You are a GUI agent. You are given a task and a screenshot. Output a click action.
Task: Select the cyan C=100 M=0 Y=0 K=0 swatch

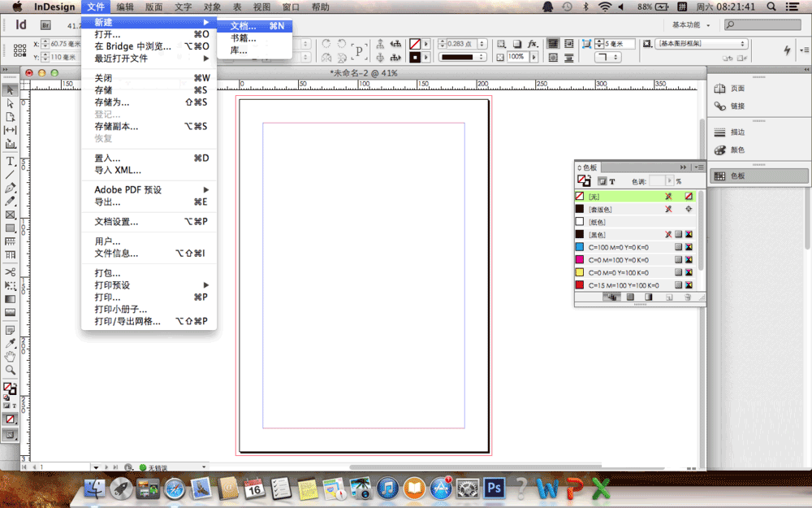pos(618,247)
